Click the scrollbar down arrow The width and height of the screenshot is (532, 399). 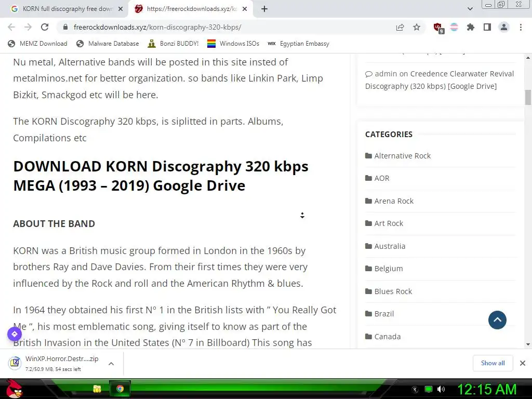(x=528, y=344)
